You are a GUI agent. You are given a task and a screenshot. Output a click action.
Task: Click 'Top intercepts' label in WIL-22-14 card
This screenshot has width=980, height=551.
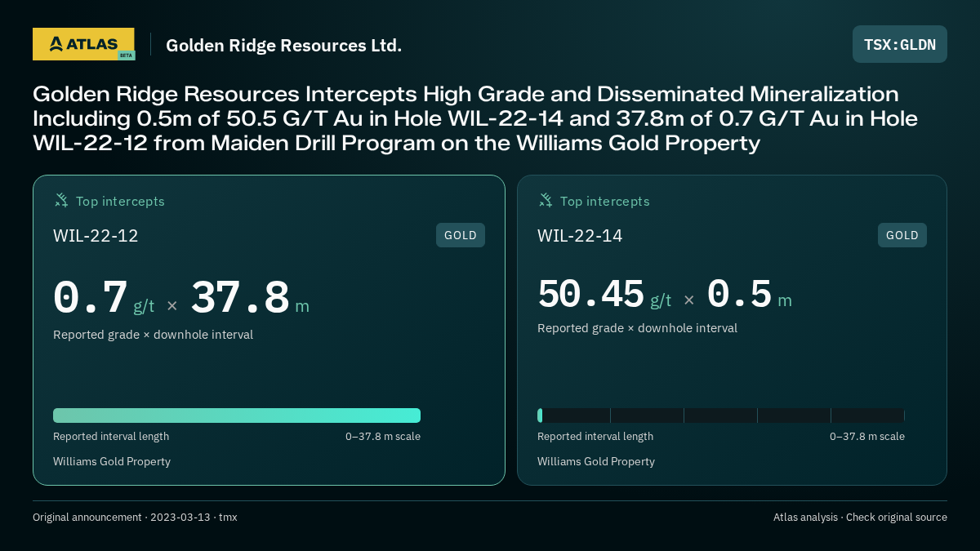[604, 201]
